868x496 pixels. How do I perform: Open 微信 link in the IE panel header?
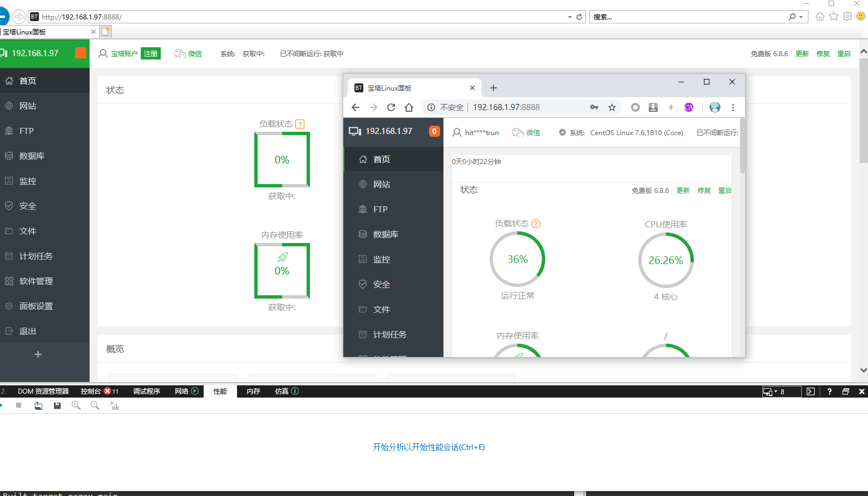click(195, 54)
